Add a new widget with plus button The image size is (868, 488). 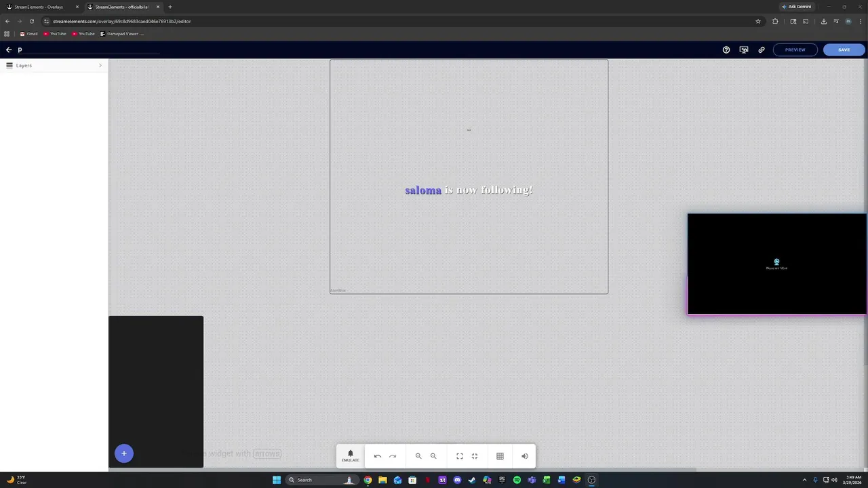(x=124, y=453)
